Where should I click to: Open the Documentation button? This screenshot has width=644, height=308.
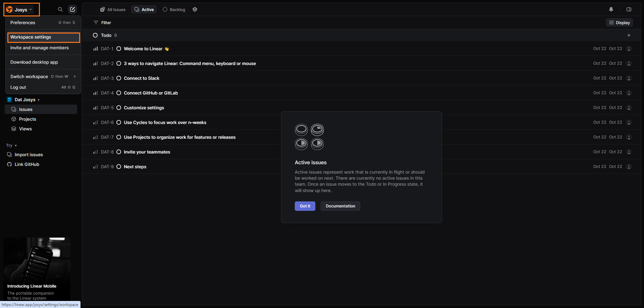[x=340, y=206]
